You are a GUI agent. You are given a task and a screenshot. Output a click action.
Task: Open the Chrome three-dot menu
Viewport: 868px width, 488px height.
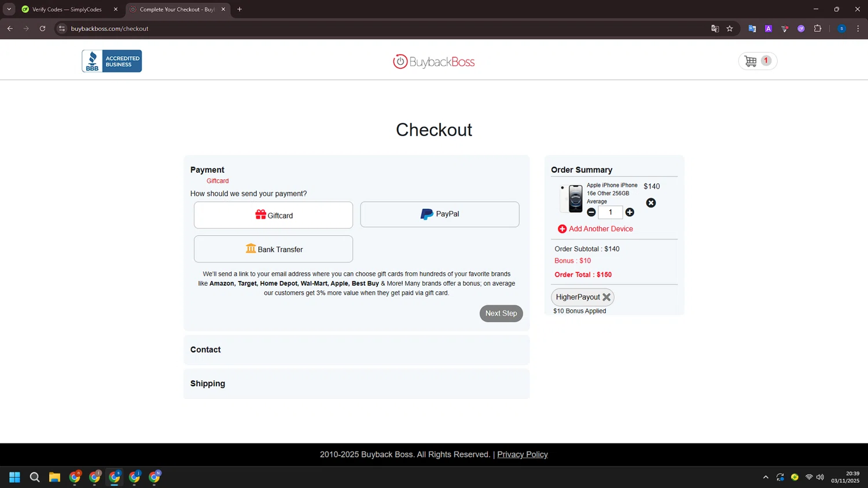pyautogui.click(x=858, y=28)
